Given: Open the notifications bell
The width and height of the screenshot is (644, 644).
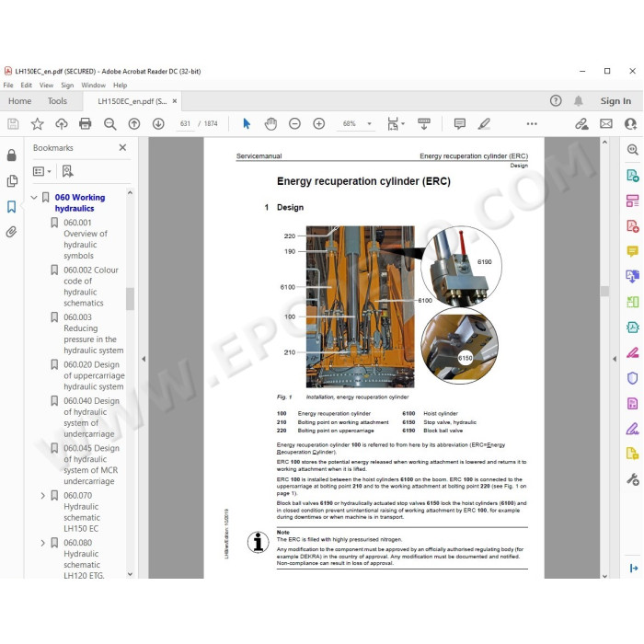Looking at the screenshot, I should [x=579, y=100].
